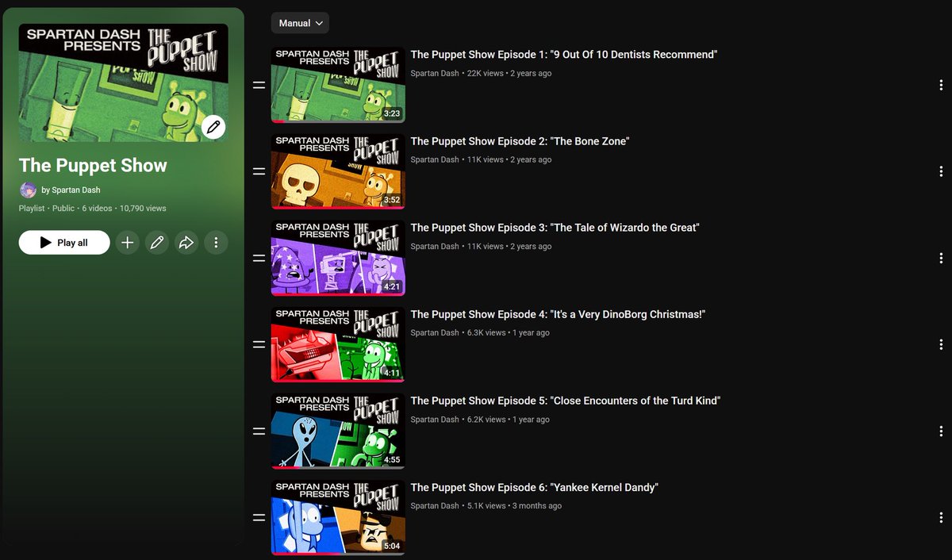Screen dimensions: 952x560
Task: Open the 'by Spartan Dash' channel link
Action: click(x=71, y=190)
